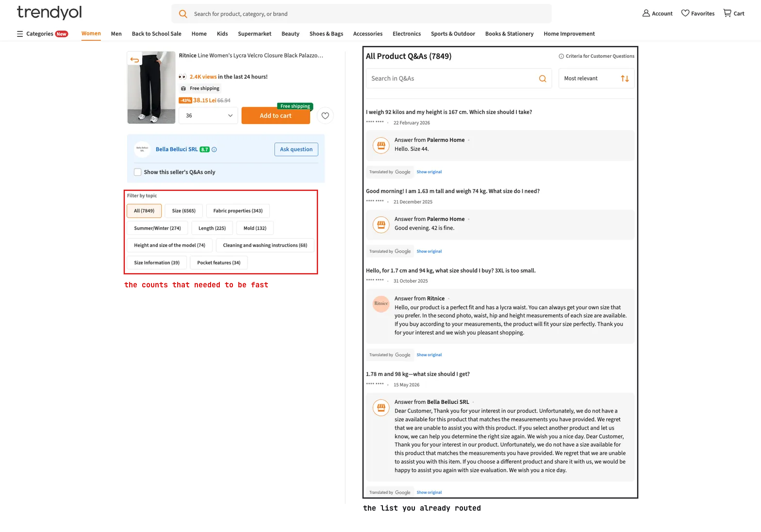Open Favorites heart icon in header
The width and height of the screenshot is (761, 532).
tap(685, 13)
